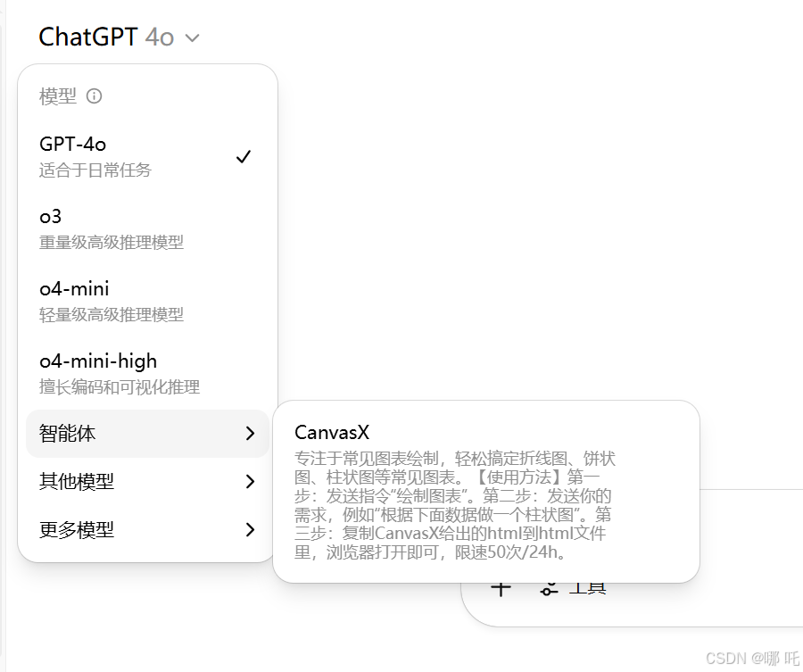Expand the 更多模型 submenu
Image resolution: width=803 pixels, height=672 pixels.
pyautogui.click(x=147, y=529)
